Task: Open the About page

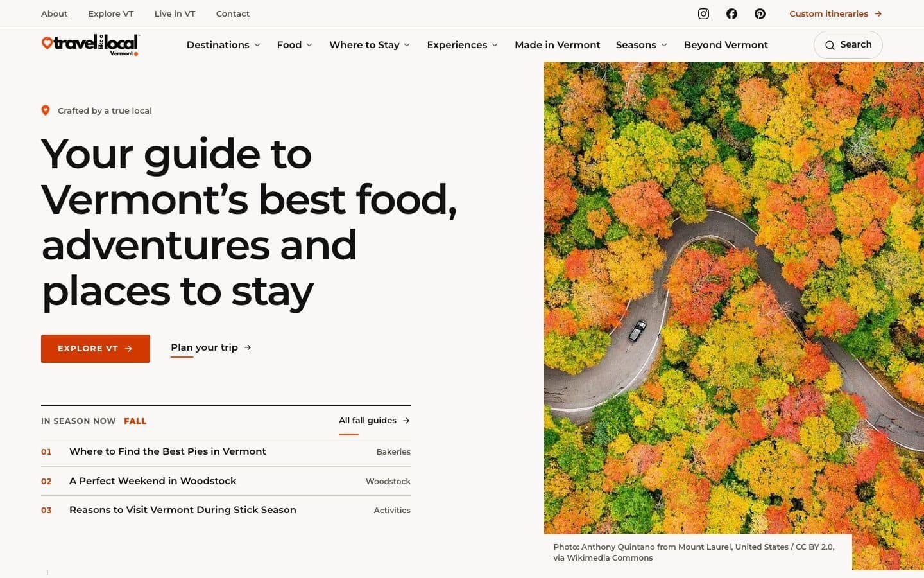Action: click(x=54, y=13)
